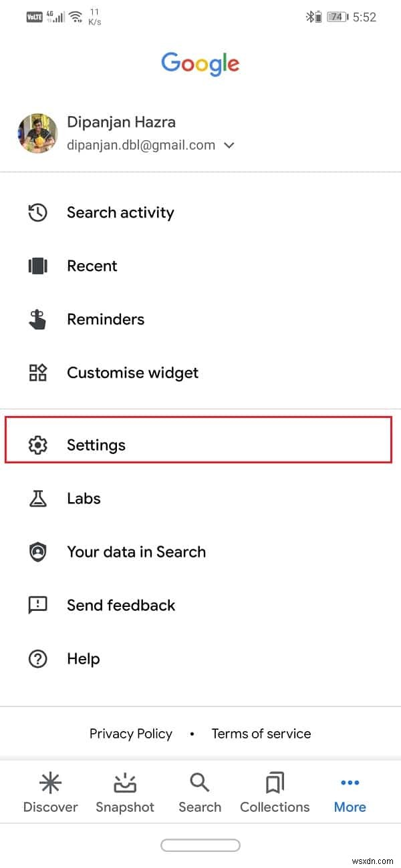Tap the Dipanjan Hazra profile picture
401x868 pixels.
[37, 134]
